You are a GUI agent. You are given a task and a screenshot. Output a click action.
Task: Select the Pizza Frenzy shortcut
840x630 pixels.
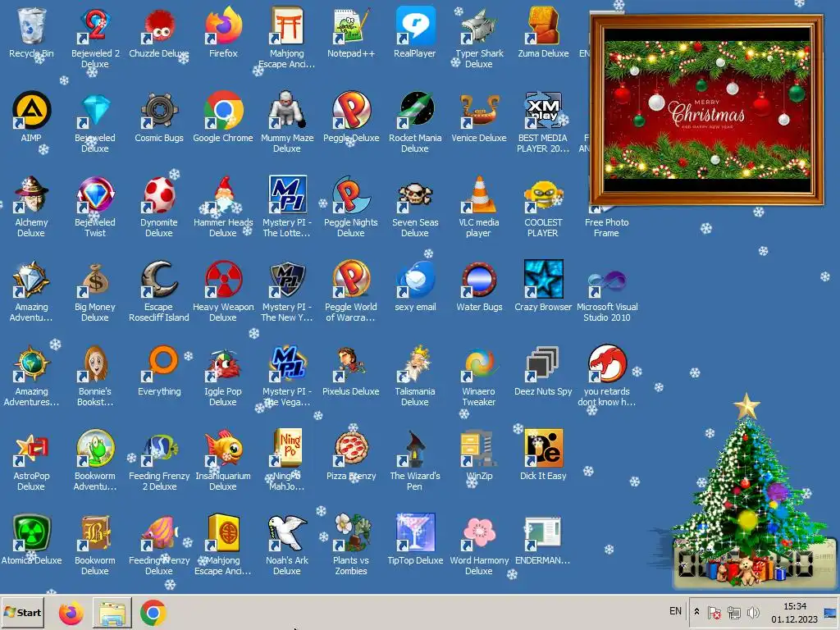[x=351, y=449]
